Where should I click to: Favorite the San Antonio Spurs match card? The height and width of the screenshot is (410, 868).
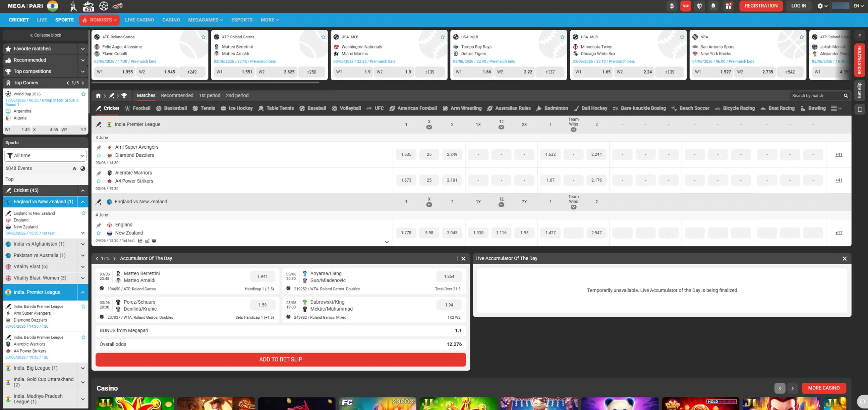point(801,37)
